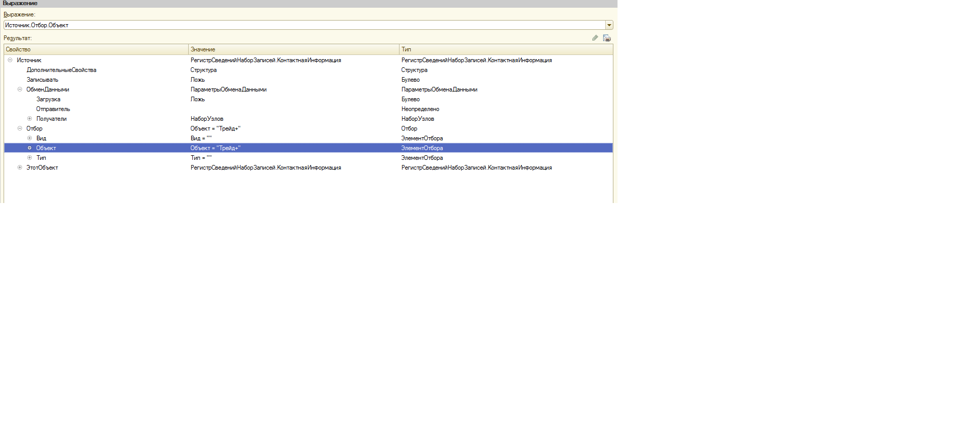Select the Отправитель property row
The image size is (980, 441).
click(x=53, y=109)
